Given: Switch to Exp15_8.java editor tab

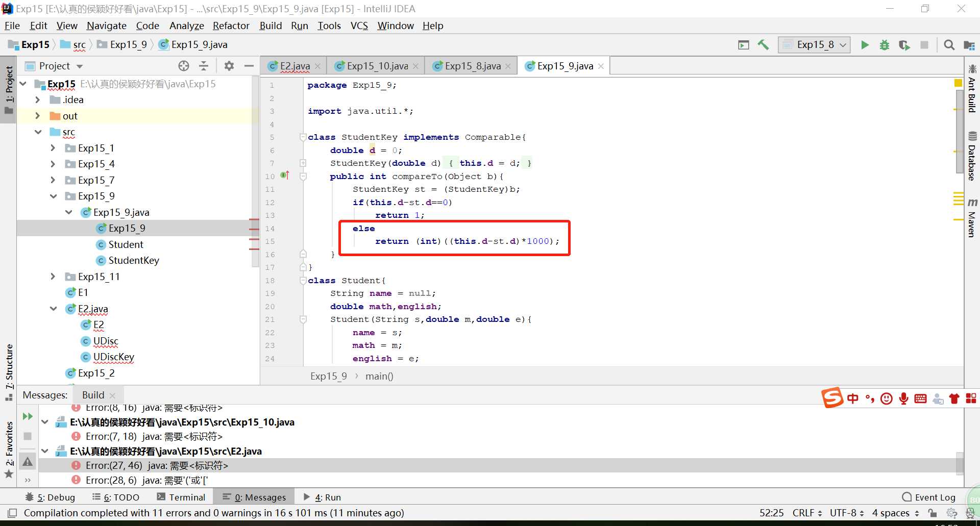Looking at the screenshot, I should tap(472, 66).
